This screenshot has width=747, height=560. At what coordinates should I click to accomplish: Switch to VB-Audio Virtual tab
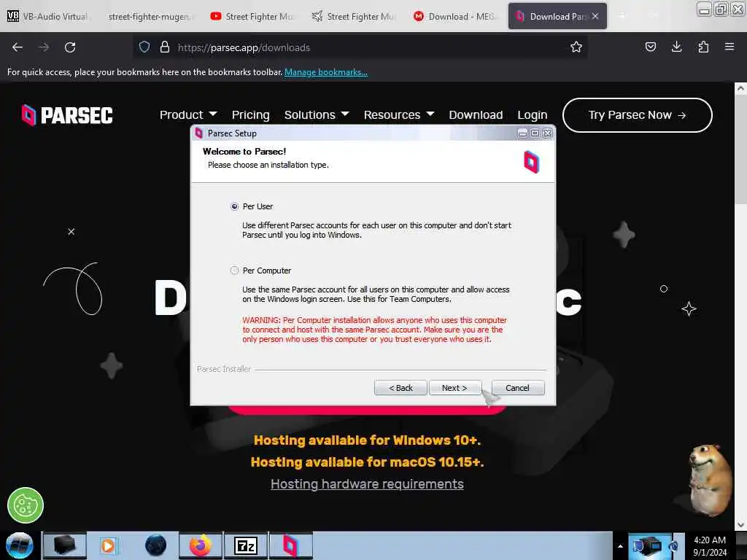[48, 16]
